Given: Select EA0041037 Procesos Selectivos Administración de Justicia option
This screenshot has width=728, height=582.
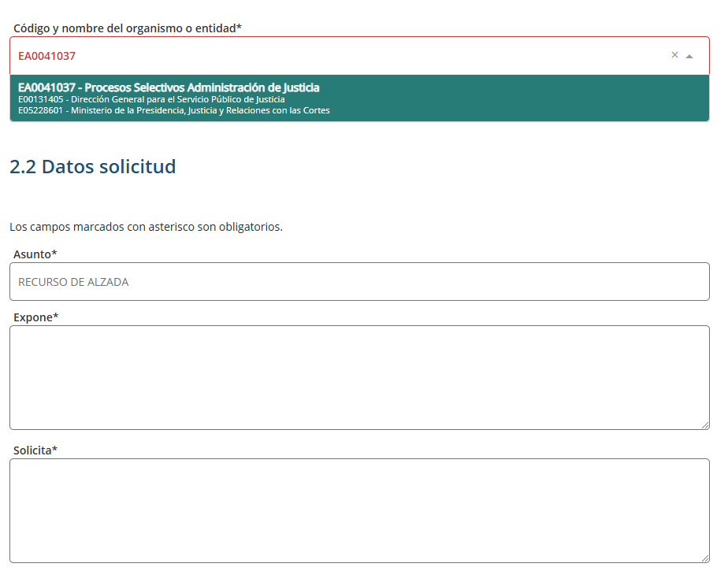Looking at the screenshot, I should [359, 98].
